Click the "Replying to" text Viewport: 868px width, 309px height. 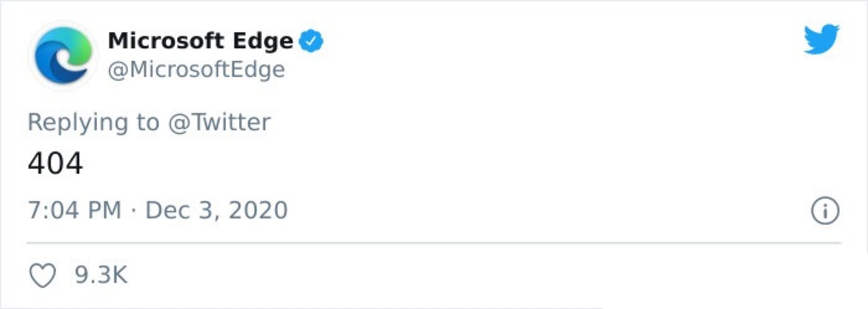[x=93, y=122]
